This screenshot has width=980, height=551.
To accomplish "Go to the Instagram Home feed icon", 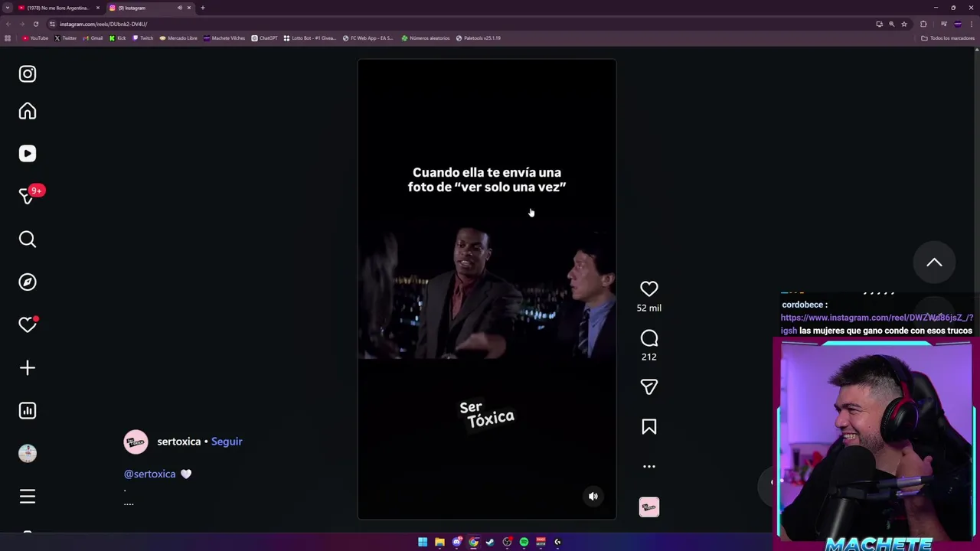I will click(28, 111).
